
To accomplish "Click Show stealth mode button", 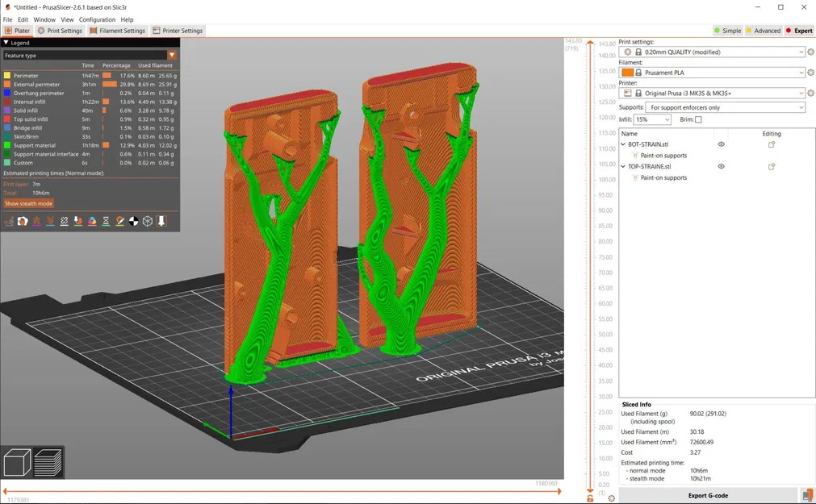I will [x=28, y=203].
